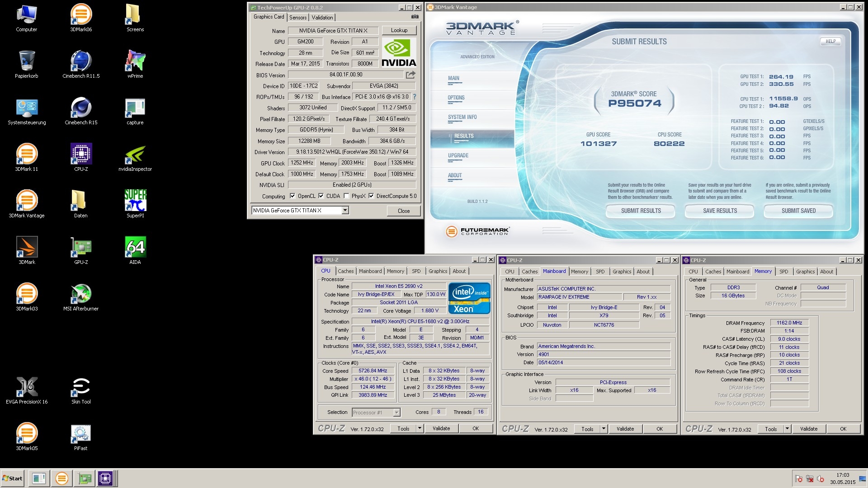Open the Papierkorb recycle bin
The height and width of the screenshot is (488, 868).
pyautogui.click(x=27, y=65)
